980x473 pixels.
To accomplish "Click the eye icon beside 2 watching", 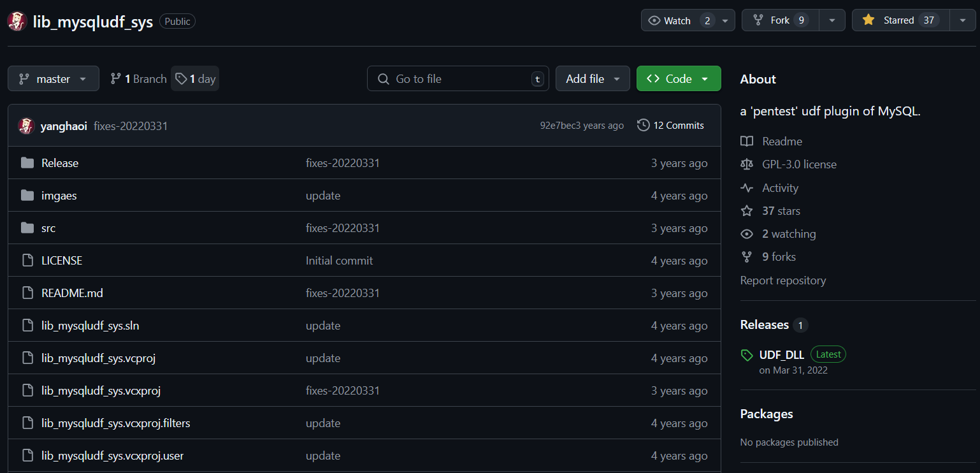I will coord(747,234).
